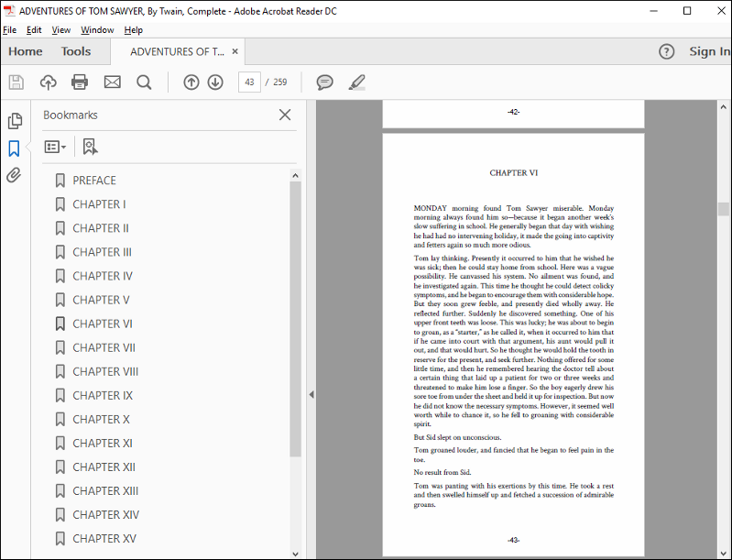Select the Highlight text pen tool
The height and width of the screenshot is (560, 732).
[356, 82]
